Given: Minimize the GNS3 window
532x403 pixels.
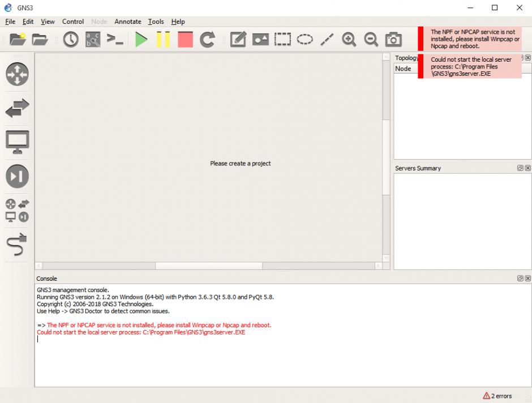Looking at the screenshot, I should pos(470,7).
